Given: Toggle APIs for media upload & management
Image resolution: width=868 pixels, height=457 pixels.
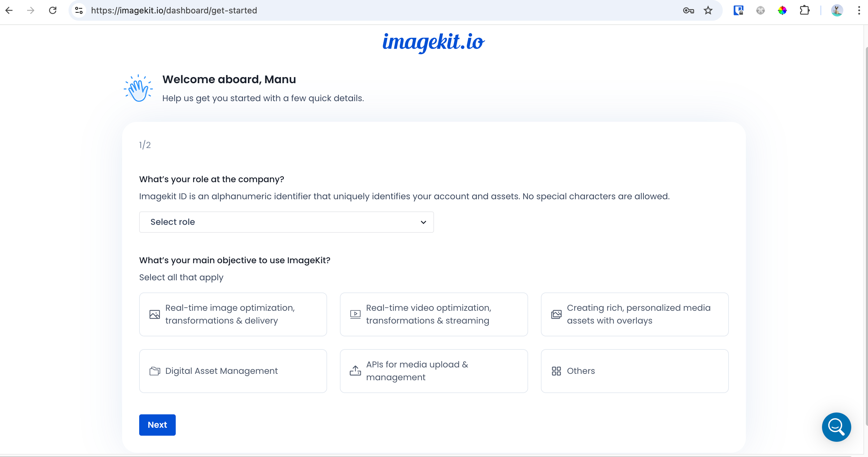Looking at the screenshot, I should click(433, 371).
